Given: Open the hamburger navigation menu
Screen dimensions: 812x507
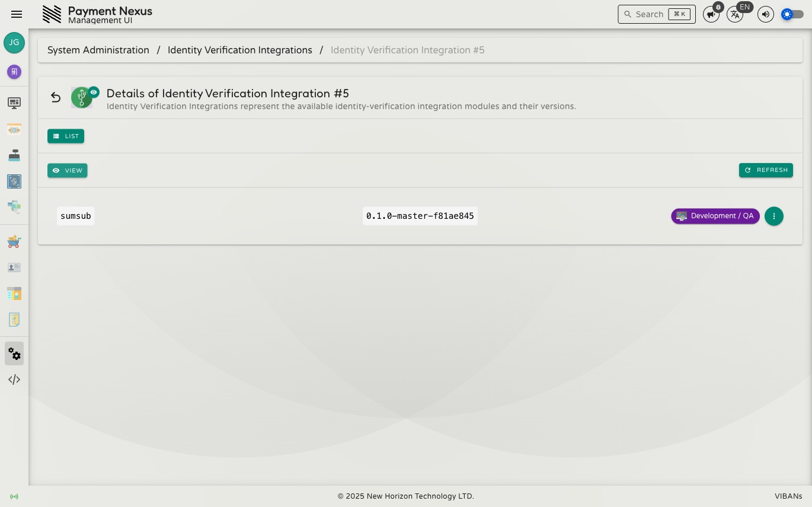Looking at the screenshot, I should click(17, 14).
